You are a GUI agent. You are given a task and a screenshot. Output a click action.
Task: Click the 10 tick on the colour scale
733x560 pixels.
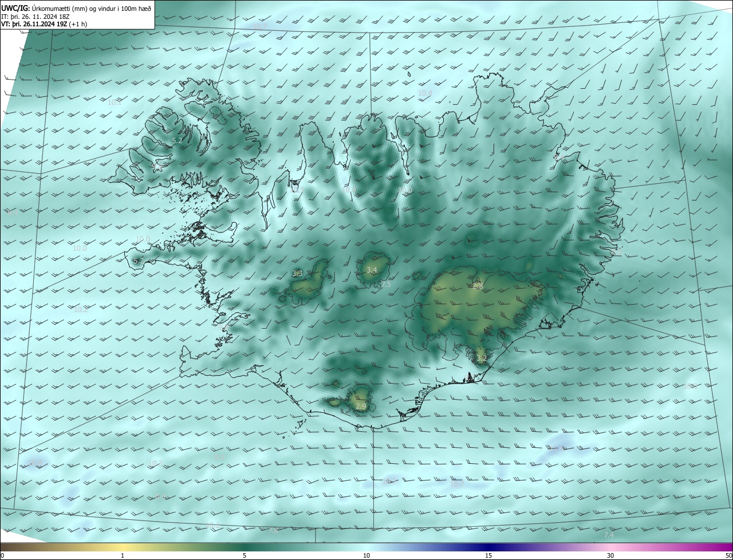tap(366, 556)
